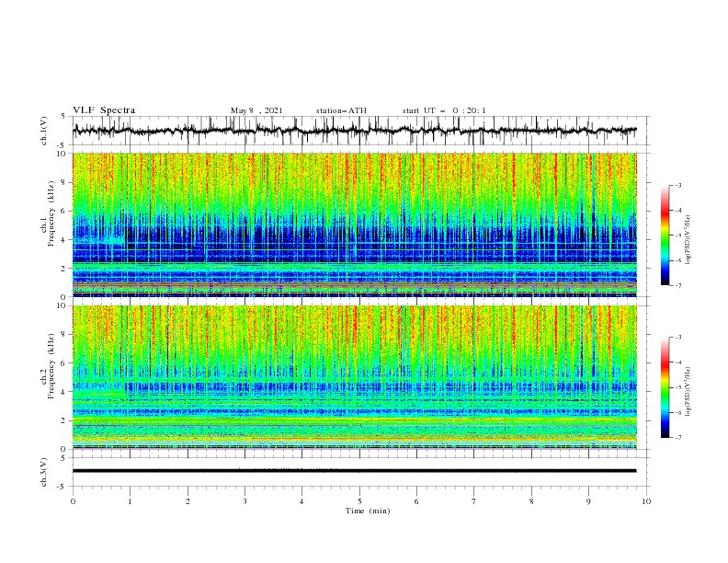
Task: Click the "ch.1(V)" waveform axis label
Action: coord(44,131)
